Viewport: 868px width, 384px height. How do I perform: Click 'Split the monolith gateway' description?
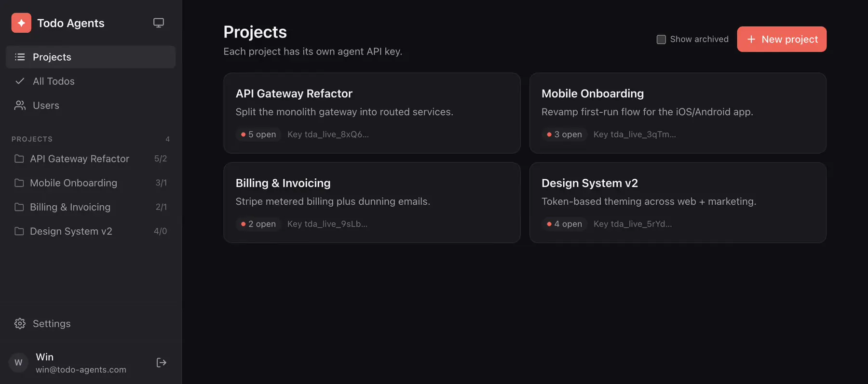pos(344,112)
